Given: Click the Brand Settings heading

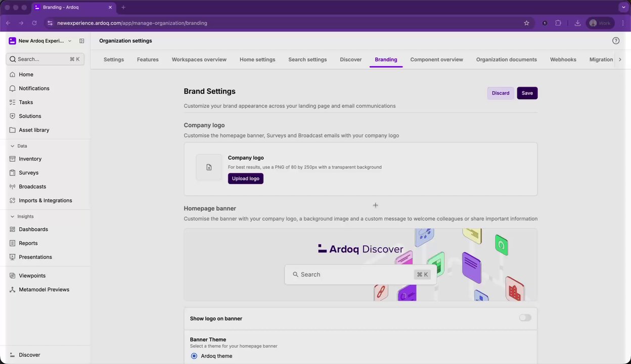Looking at the screenshot, I should tap(209, 92).
